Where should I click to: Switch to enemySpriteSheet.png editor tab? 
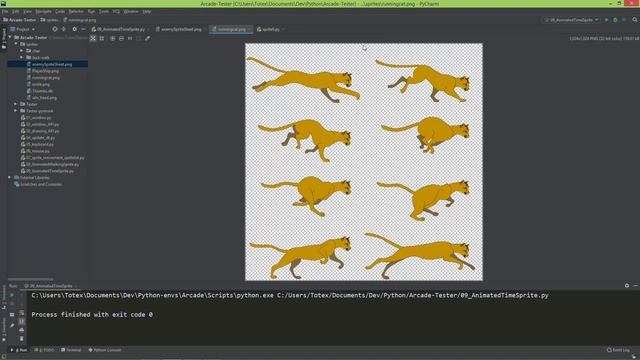tap(181, 29)
